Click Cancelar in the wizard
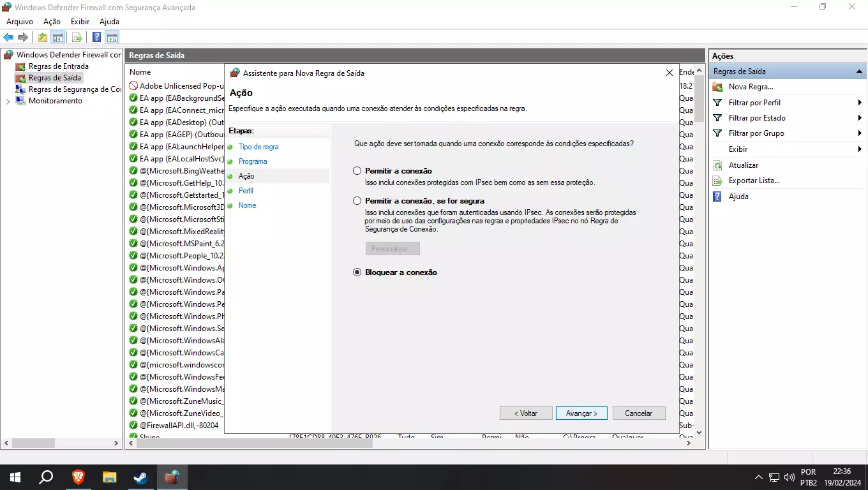The width and height of the screenshot is (868, 490). pos(639,413)
